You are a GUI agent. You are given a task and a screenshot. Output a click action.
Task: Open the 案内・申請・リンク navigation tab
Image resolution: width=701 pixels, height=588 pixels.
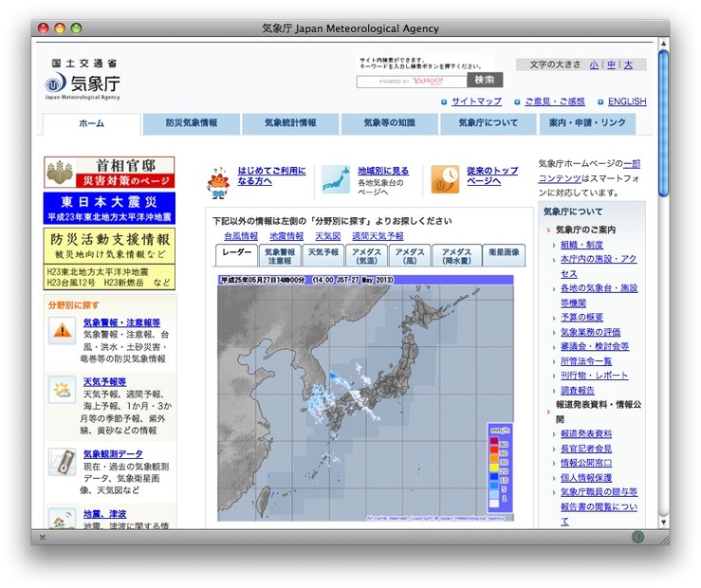pos(587,123)
